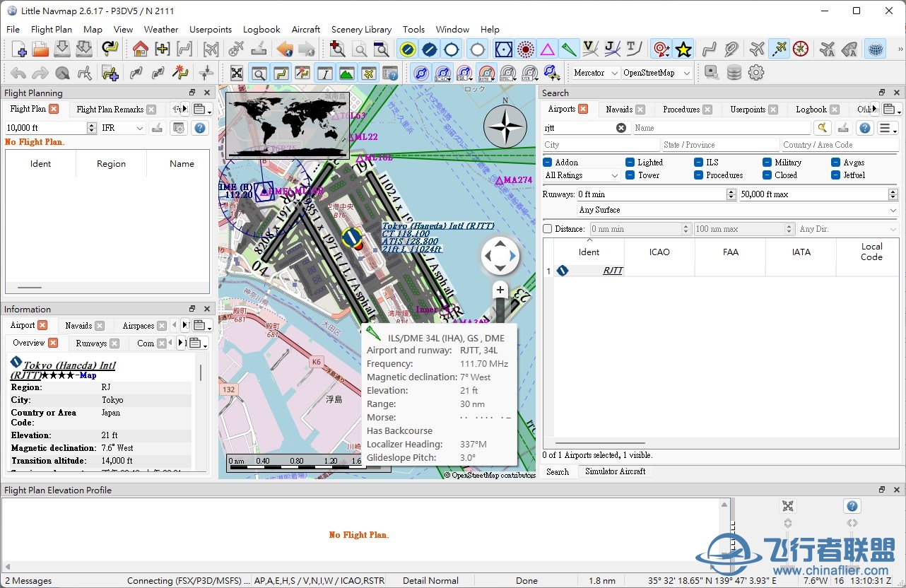Check the Distance search checkbox

click(x=548, y=229)
